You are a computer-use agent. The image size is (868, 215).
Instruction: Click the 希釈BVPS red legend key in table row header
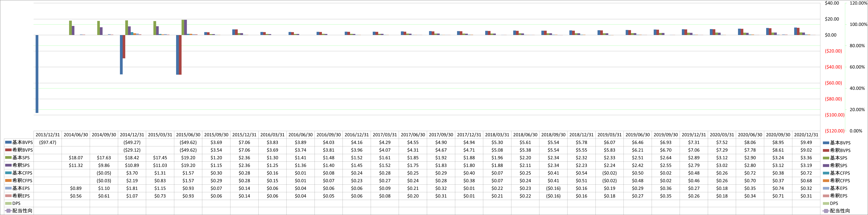tap(8, 150)
